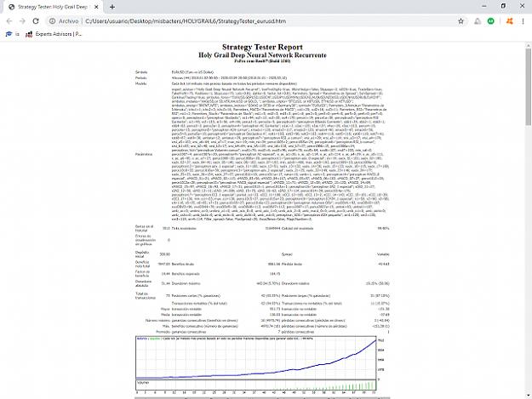Click the Símbolo row label
The image size is (532, 399).
141,72
